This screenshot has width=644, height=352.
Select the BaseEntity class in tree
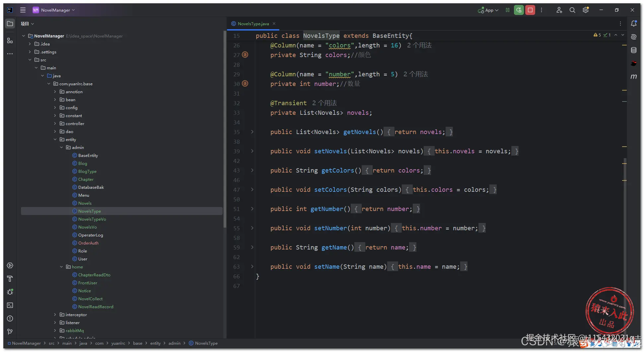(x=88, y=155)
